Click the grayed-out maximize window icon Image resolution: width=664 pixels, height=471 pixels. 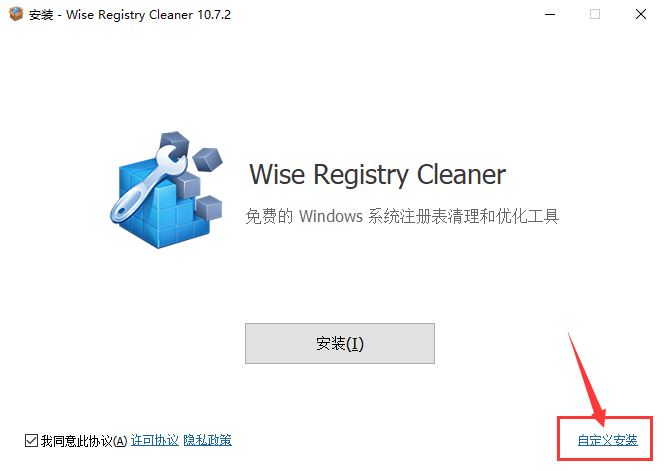pyautogui.click(x=595, y=14)
